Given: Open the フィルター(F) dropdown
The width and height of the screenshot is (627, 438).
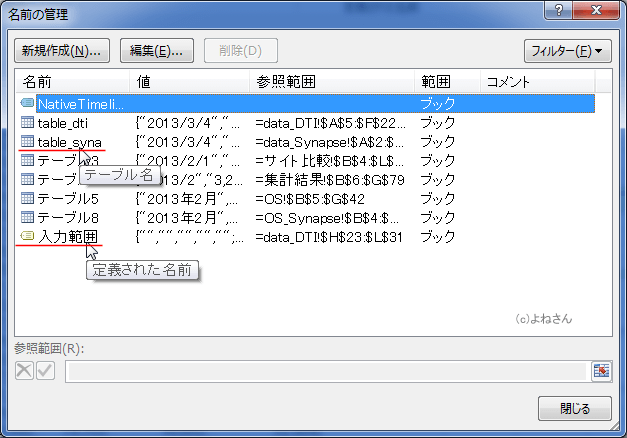Looking at the screenshot, I should click(567, 51).
